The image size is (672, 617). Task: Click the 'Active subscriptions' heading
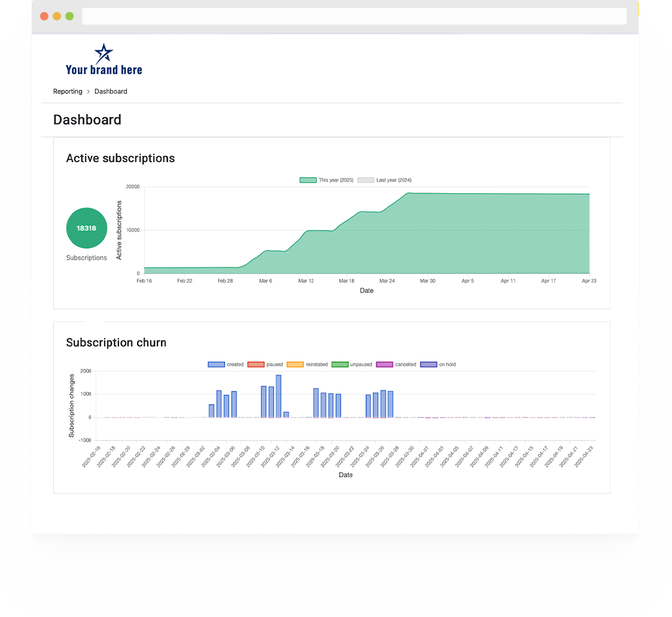(120, 158)
